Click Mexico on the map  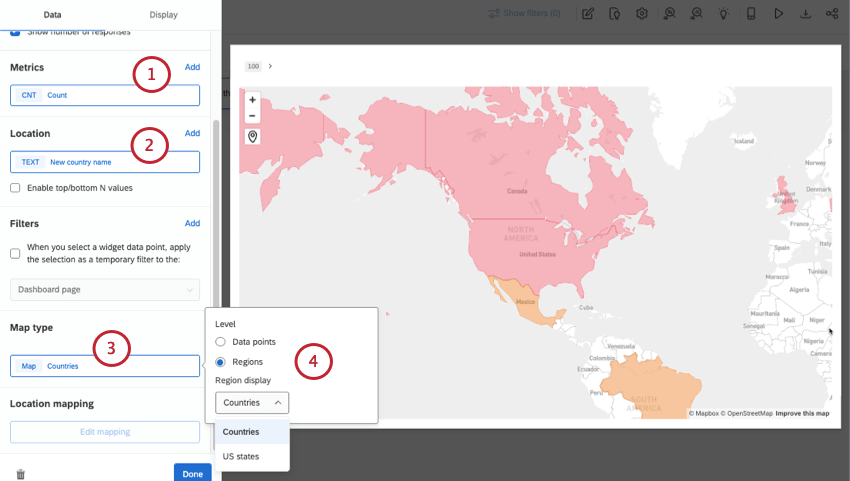(525, 302)
